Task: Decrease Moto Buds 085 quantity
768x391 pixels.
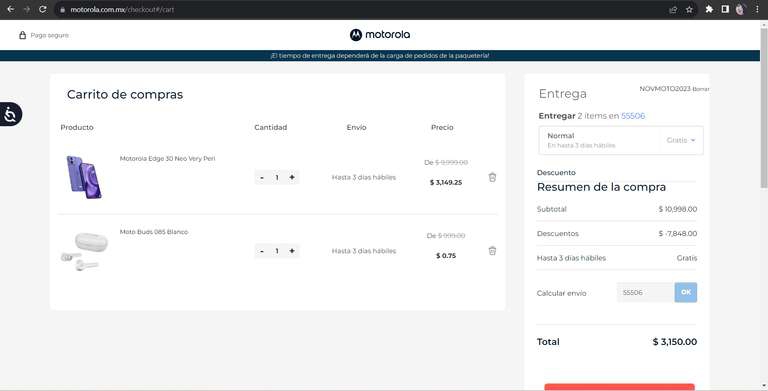Action: [262, 251]
